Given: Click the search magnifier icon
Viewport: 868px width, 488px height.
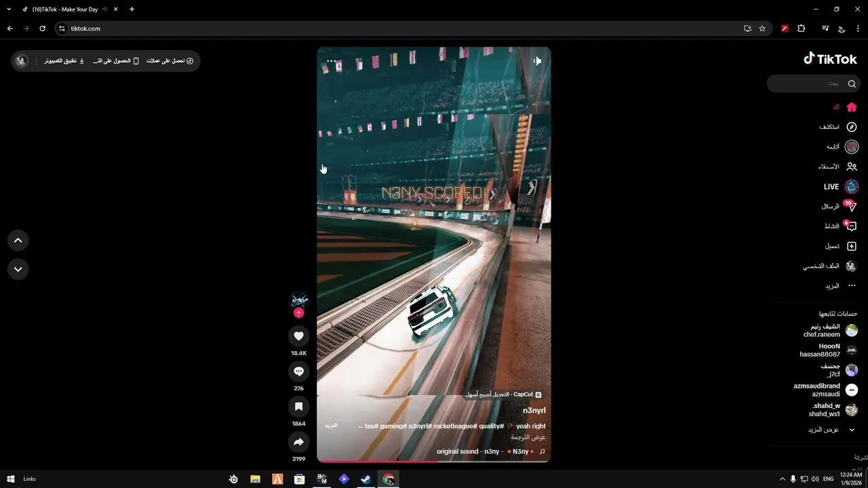Looking at the screenshot, I should [x=852, y=83].
